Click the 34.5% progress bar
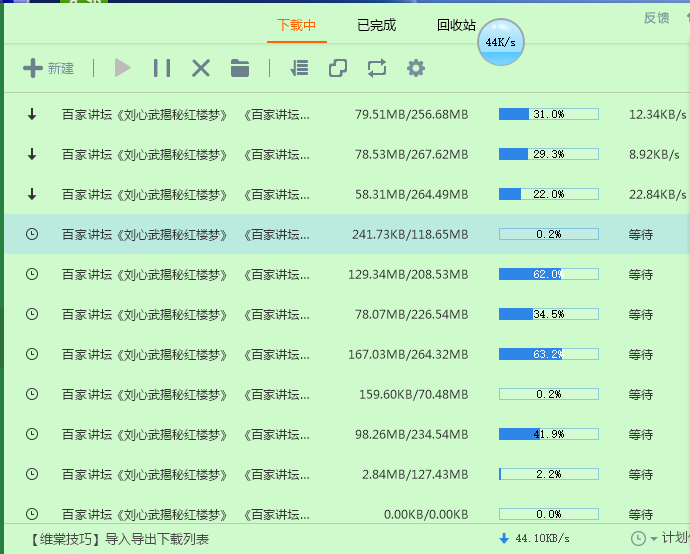 tap(549, 314)
